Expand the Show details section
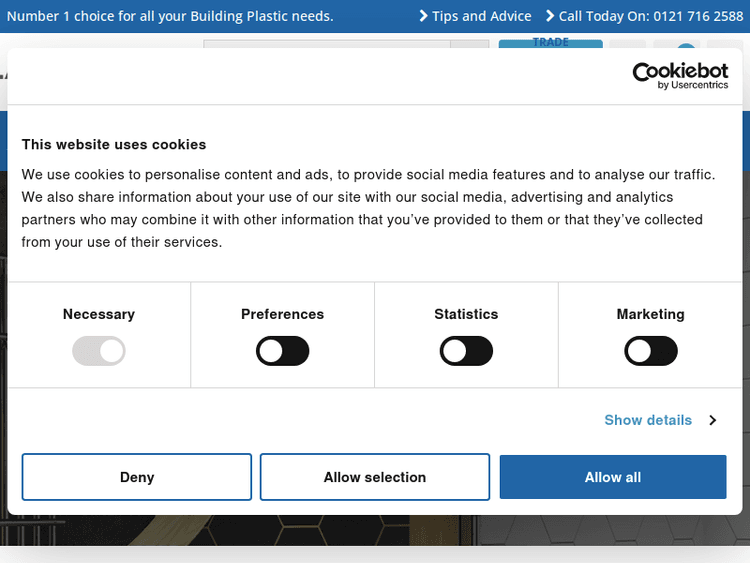Image resolution: width=750 pixels, height=563 pixels. click(x=648, y=420)
